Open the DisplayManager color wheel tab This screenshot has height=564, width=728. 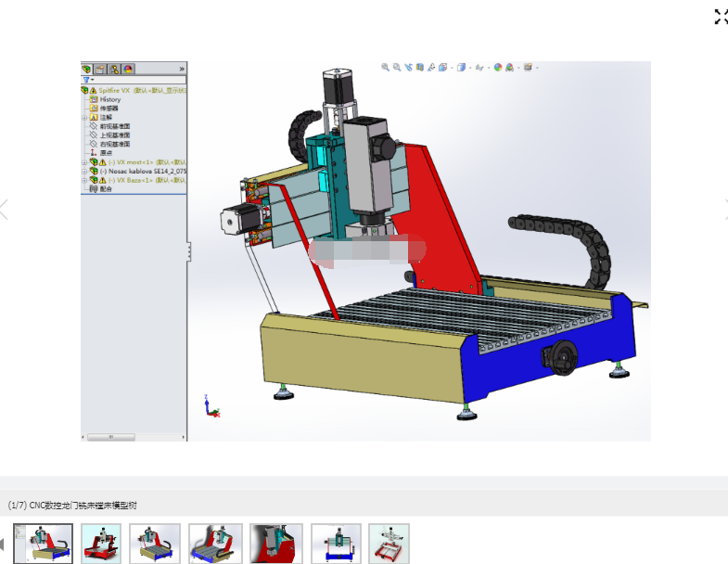pyautogui.click(x=128, y=70)
